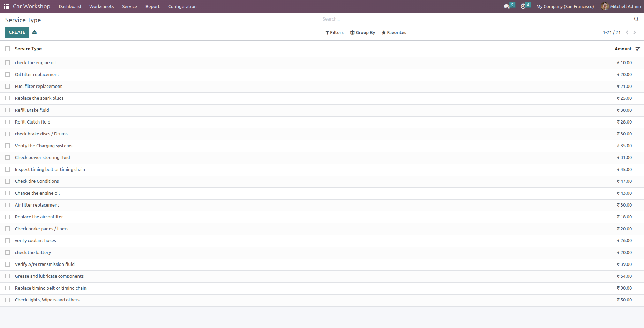
Task: Open the Dashboard menu
Action: (70, 6)
